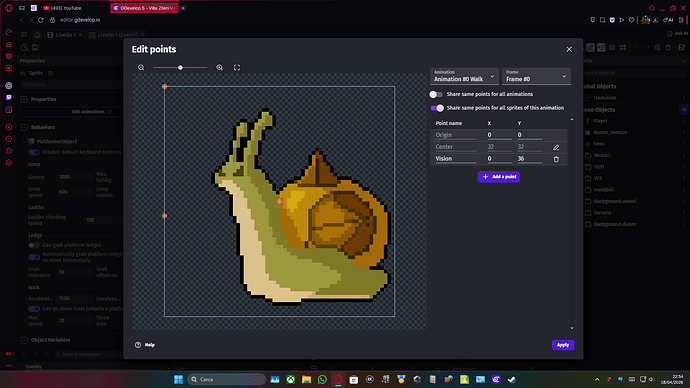Screen dimensions: 690x388
Task: Open File Explorer from the taskbar
Action: pos(306,379)
